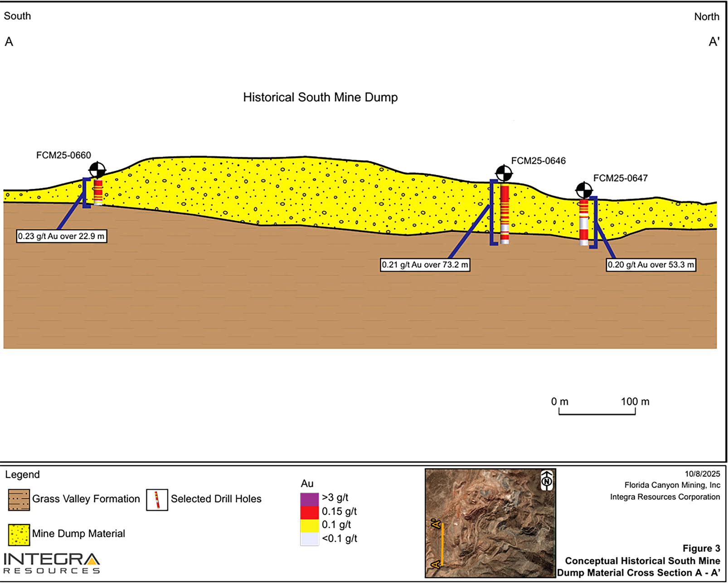728x585 pixels.
Task: Click the Selected Drill Holes legend icon
Action: pyautogui.click(x=157, y=500)
